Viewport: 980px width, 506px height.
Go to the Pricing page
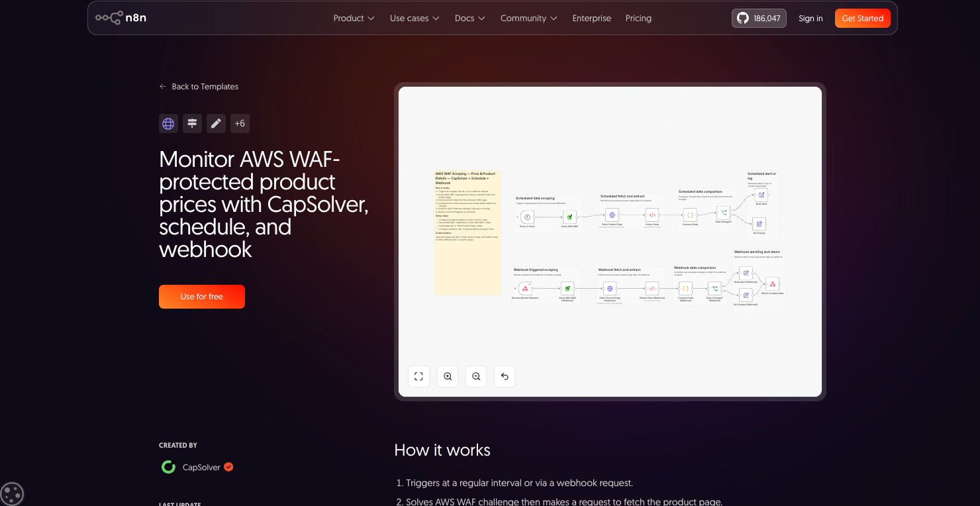[x=638, y=18]
